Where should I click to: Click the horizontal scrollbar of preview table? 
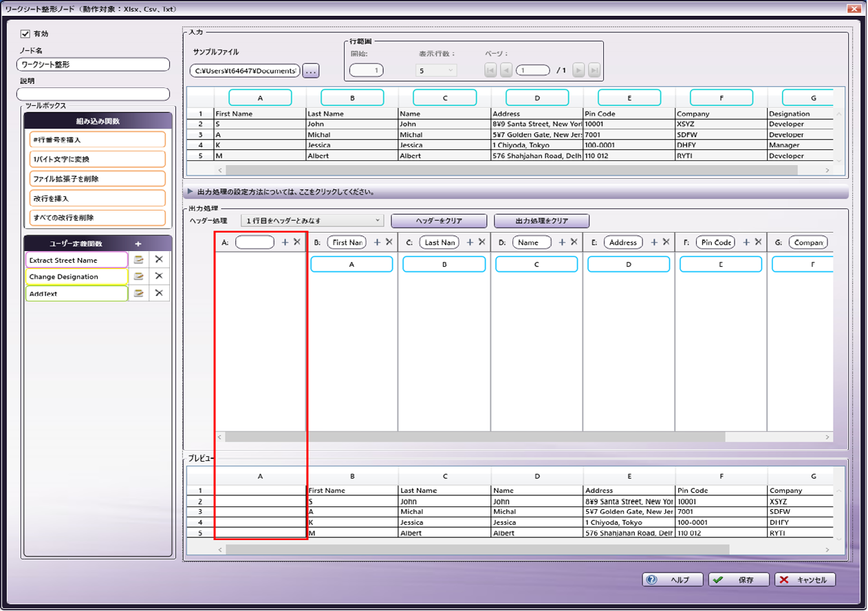coord(477,550)
